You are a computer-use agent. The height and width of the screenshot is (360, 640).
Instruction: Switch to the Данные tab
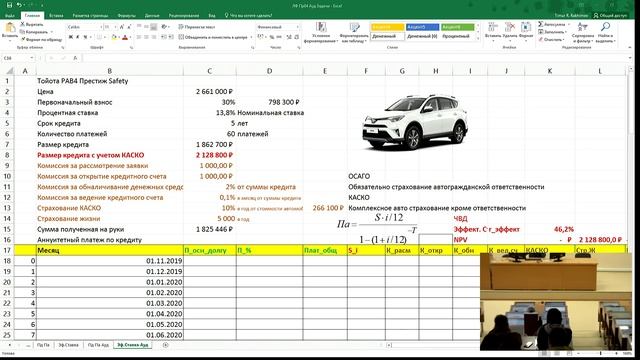[152, 16]
